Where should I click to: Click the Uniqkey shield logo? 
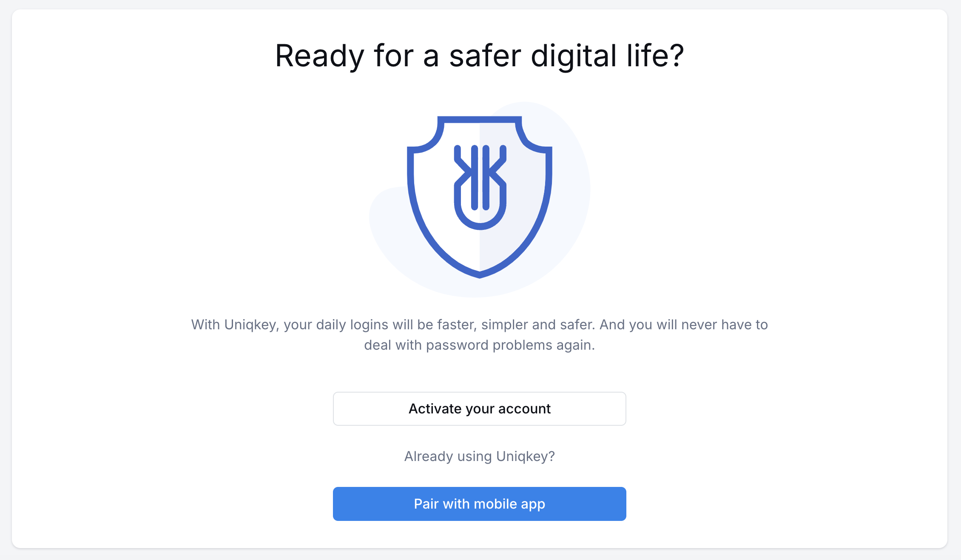480,197
